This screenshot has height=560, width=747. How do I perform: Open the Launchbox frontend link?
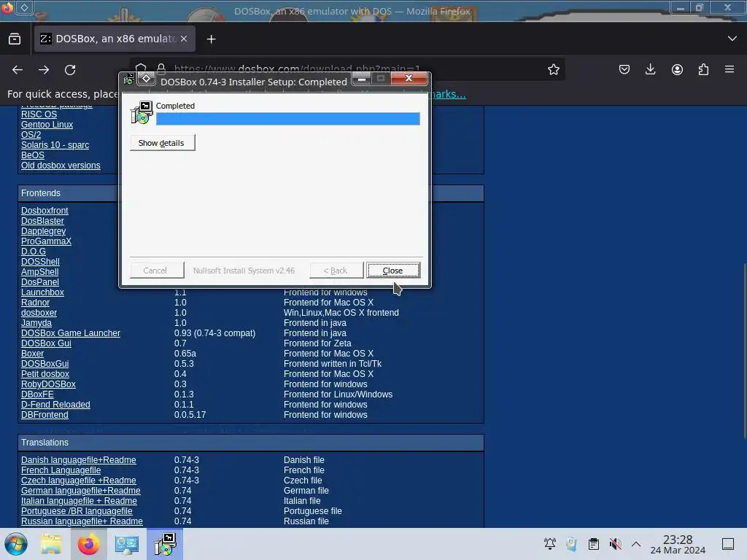[x=42, y=292]
